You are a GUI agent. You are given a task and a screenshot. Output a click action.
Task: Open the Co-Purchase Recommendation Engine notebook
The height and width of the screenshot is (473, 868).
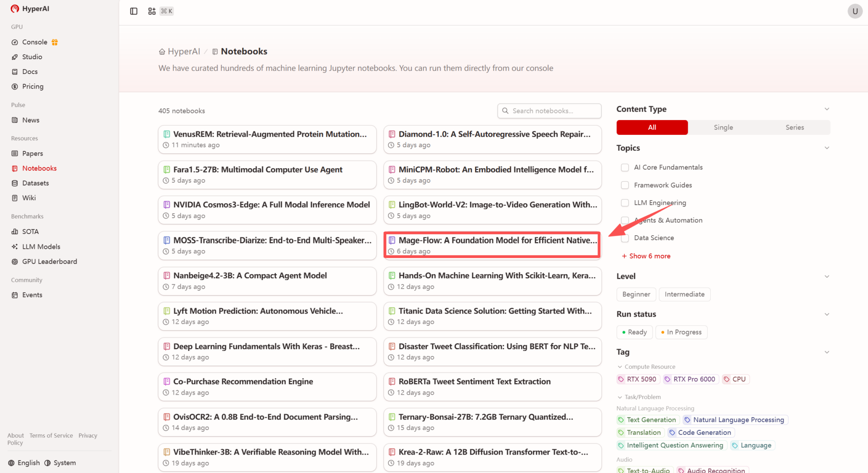coord(267,387)
